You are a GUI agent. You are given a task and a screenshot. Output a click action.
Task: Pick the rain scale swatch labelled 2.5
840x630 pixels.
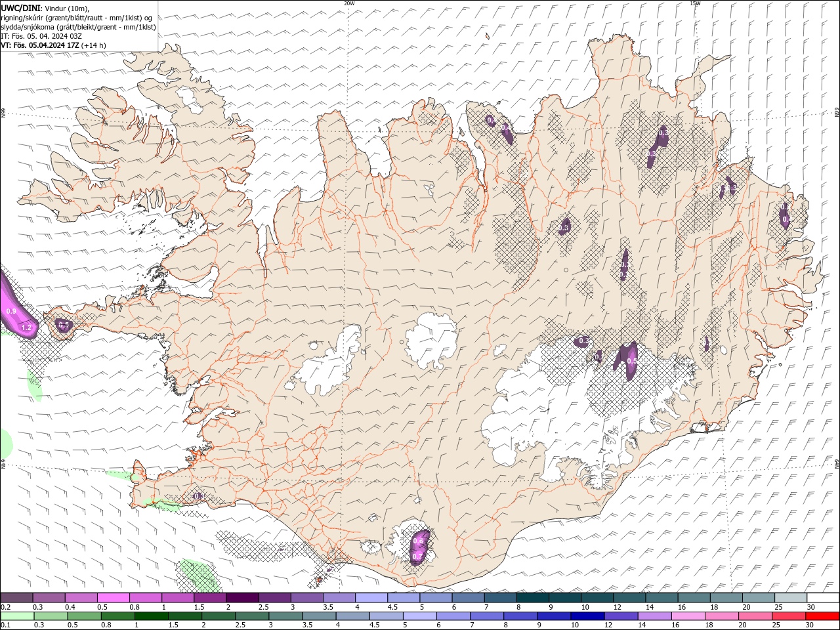coord(252,616)
